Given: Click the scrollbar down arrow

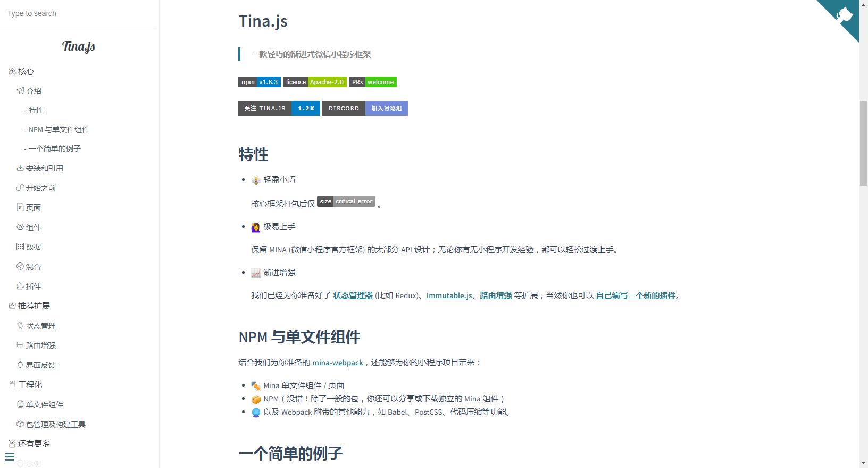Looking at the screenshot, I should tap(864, 464).
